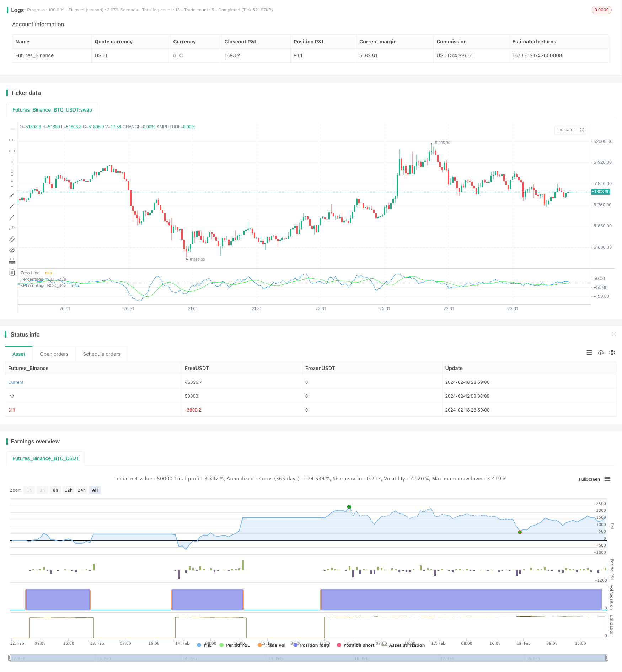Click the Indicator button on the chart
The image size is (622, 672).
point(566,130)
